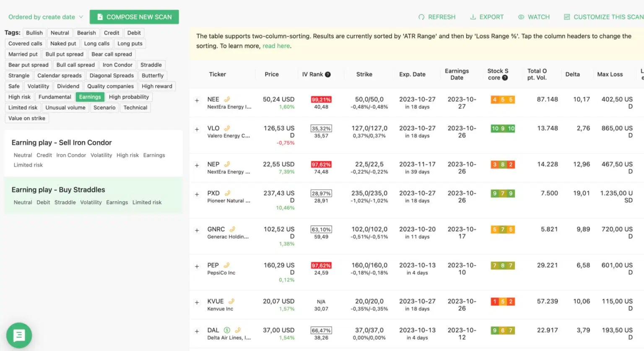Expand the PXD row
This screenshot has height=351, width=644.
[197, 194]
